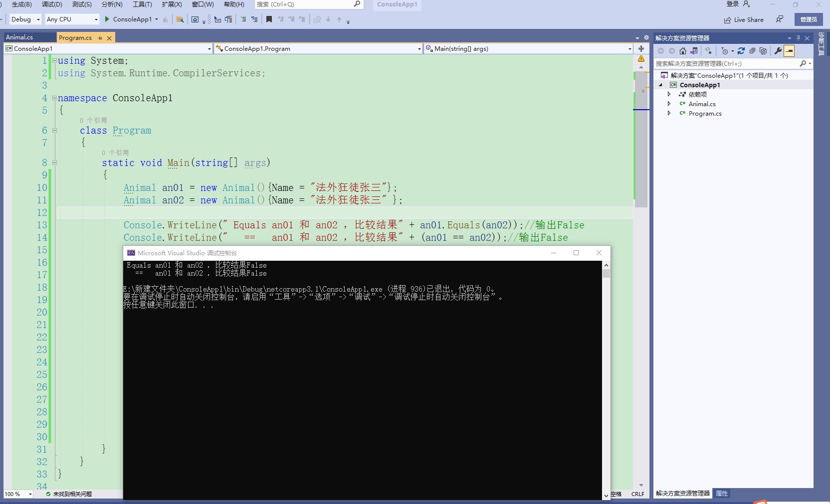Switch to the 属性 Properties bottom tab
Viewport: 830px width, 504px height.
click(x=722, y=494)
